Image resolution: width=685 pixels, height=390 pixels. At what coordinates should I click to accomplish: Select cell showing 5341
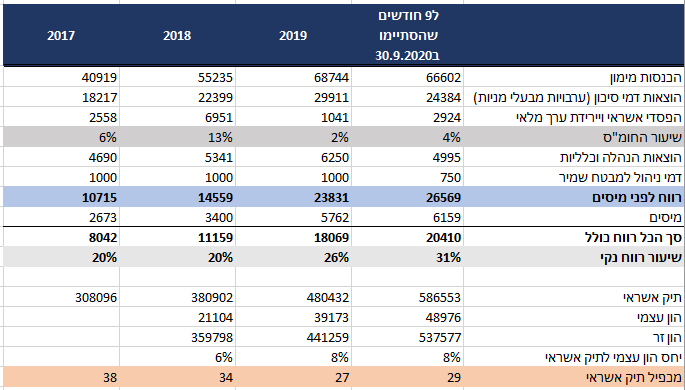pos(219,158)
